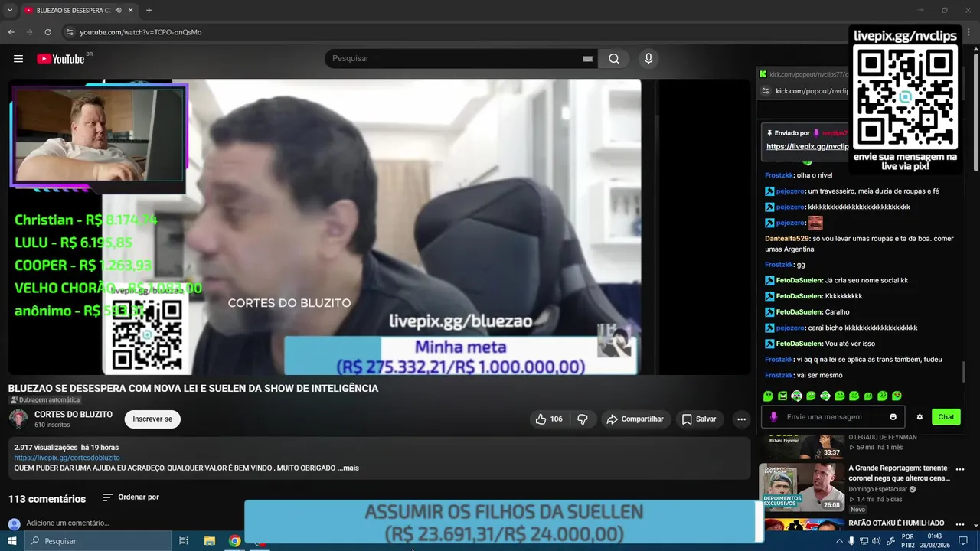
Task: Open A Grande Reportagem video thumbnail
Action: pos(801,487)
